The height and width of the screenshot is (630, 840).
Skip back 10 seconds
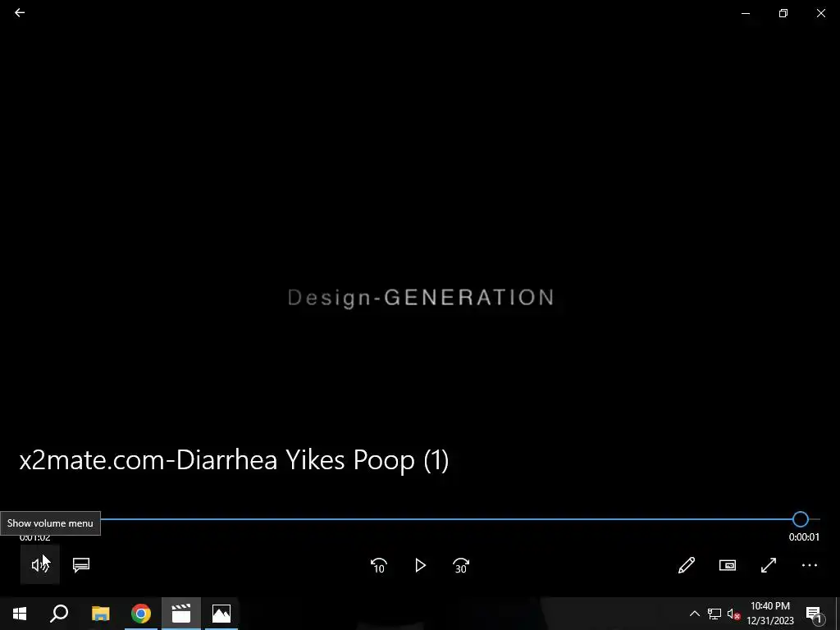[379, 565]
